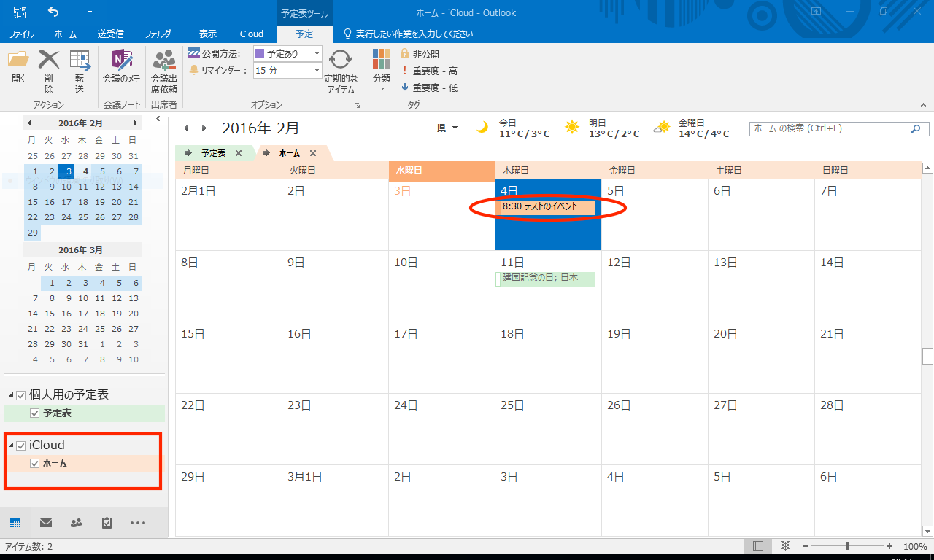934x560 pixels.
Task: Collapse the 個人用の予定表 group
Action: click(x=11, y=395)
